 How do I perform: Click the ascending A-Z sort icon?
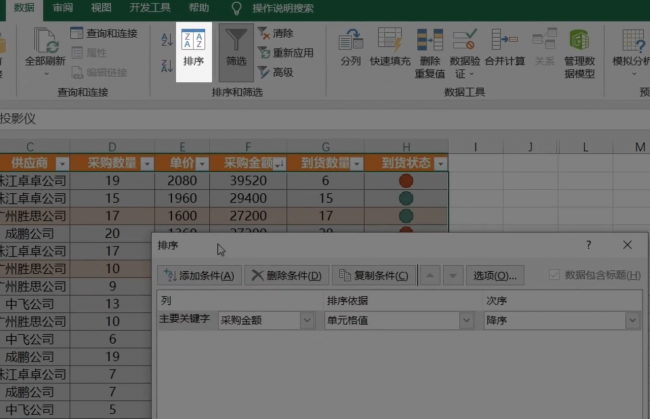tap(167, 40)
